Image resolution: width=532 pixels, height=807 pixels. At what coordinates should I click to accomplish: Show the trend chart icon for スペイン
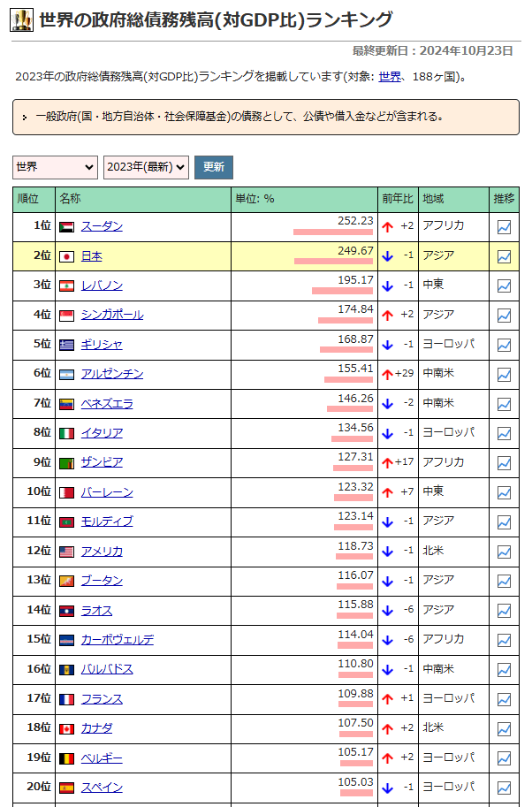click(x=504, y=788)
